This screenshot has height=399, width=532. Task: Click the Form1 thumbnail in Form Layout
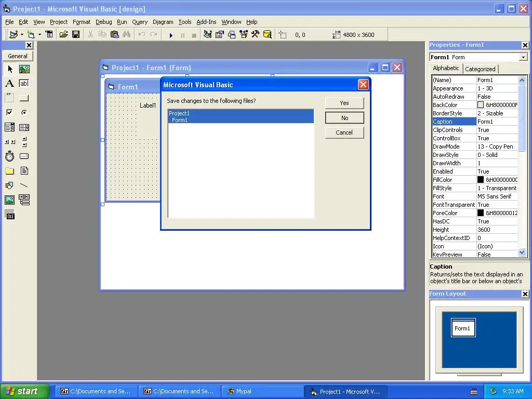pos(463,328)
